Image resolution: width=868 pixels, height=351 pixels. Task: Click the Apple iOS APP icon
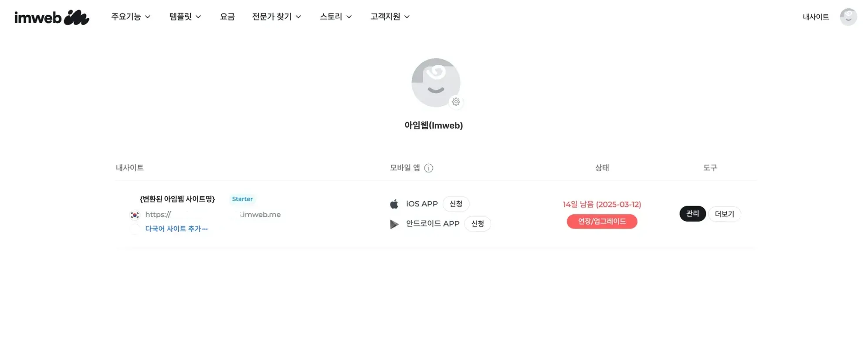click(x=394, y=204)
